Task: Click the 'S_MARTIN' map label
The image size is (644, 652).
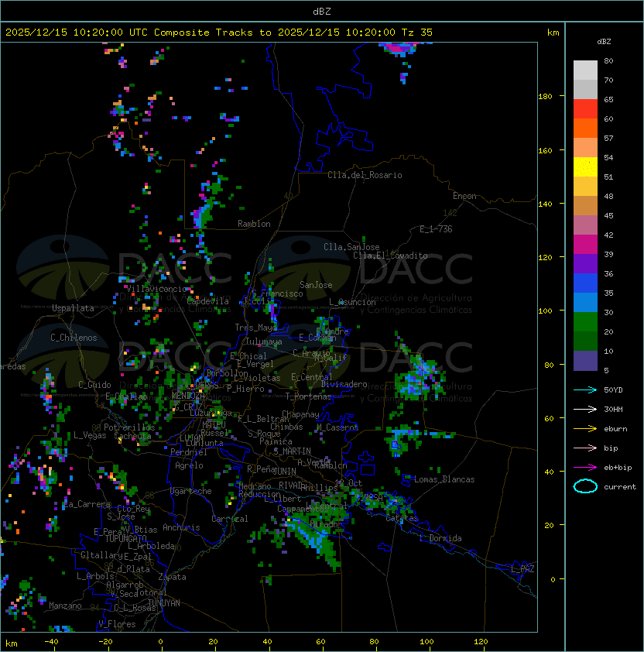Action: coord(293,451)
